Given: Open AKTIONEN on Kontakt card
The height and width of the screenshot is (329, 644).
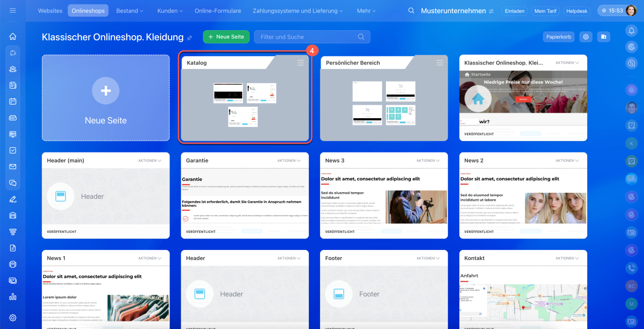Looking at the screenshot, I should 568,258.
